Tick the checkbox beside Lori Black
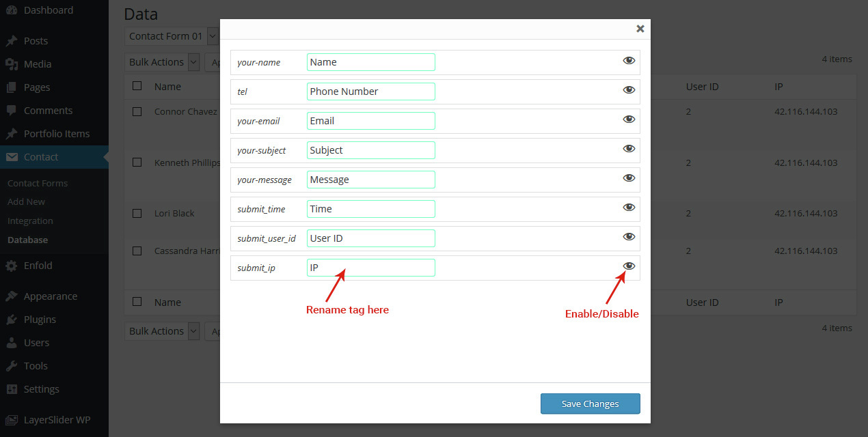 [137, 213]
